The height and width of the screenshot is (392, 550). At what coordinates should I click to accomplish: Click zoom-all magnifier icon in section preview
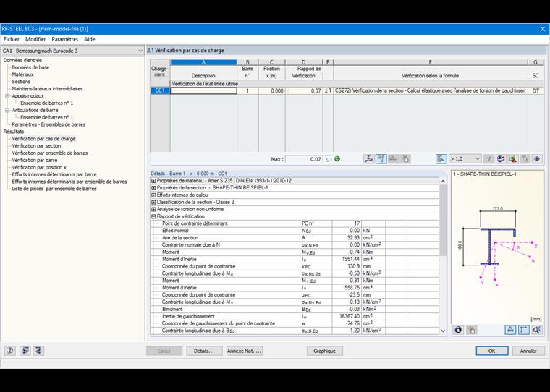[x=537, y=330]
